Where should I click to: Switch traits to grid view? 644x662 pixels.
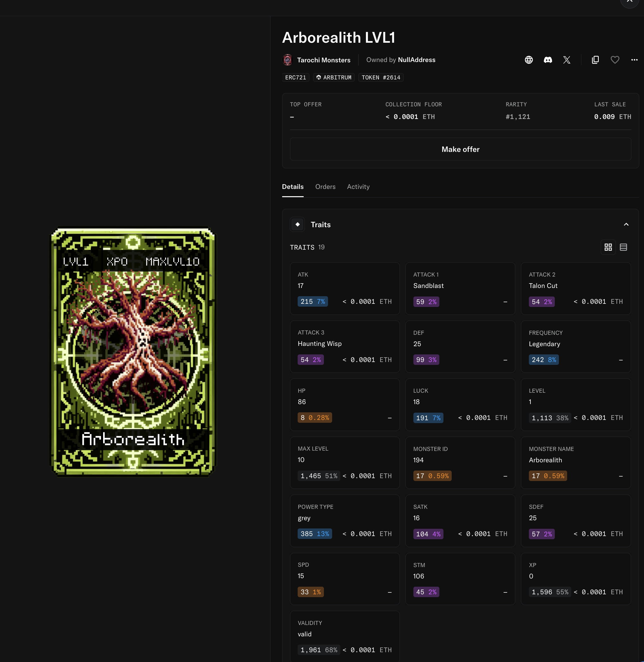608,247
